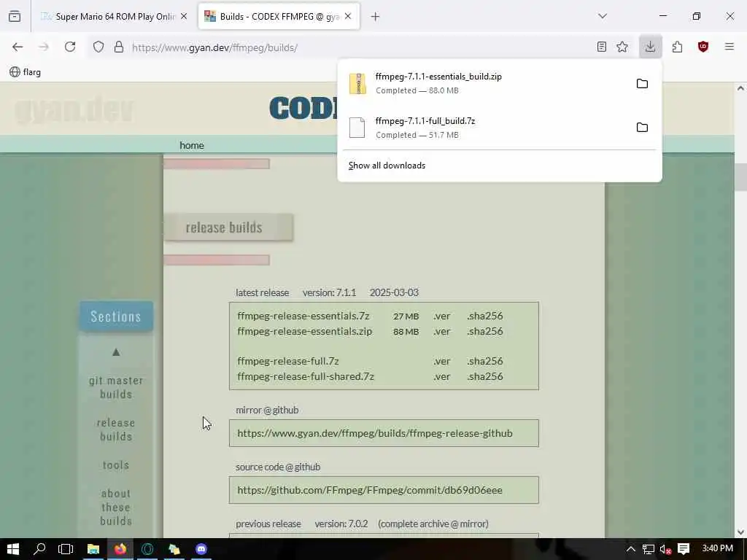Click the page vertical scrollbar thumb
The width and height of the screenshot is (747, 560).
[x=740, y=176]
